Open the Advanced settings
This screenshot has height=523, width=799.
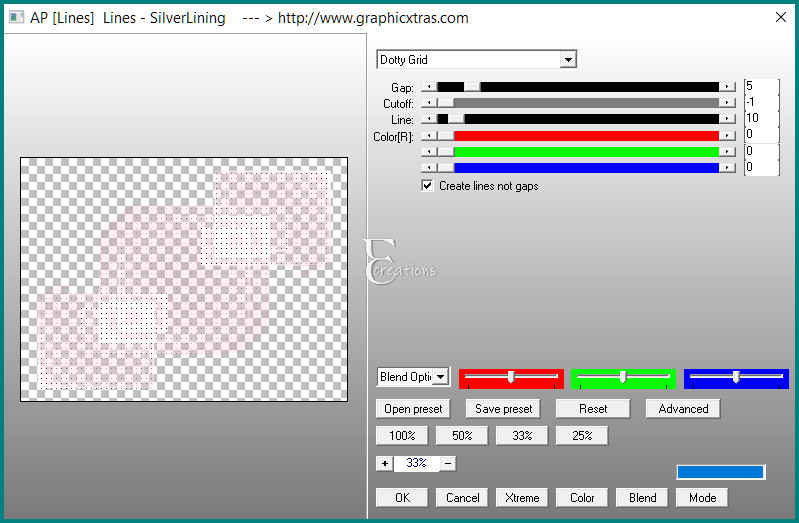[683, 409]
